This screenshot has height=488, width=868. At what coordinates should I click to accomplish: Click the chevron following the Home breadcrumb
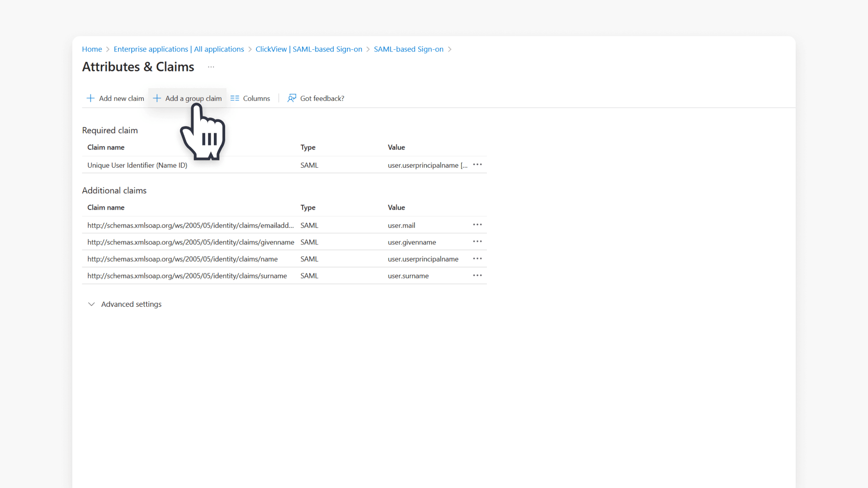108,49
